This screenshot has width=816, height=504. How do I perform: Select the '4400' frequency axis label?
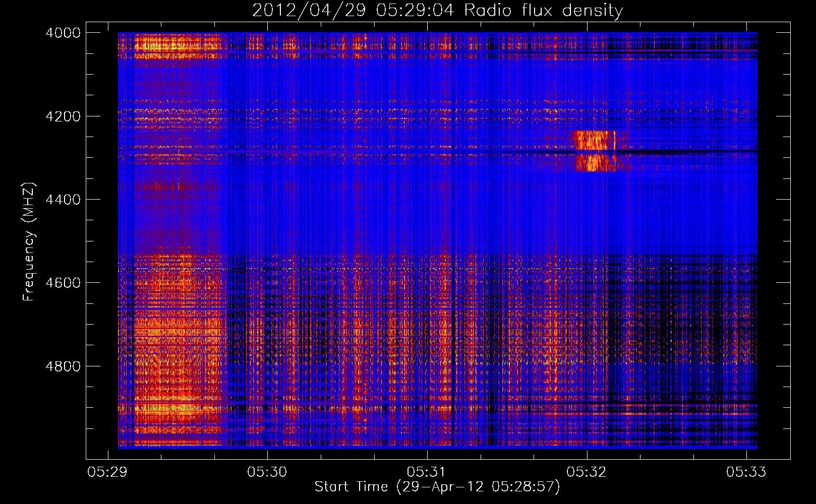[63, 200]
